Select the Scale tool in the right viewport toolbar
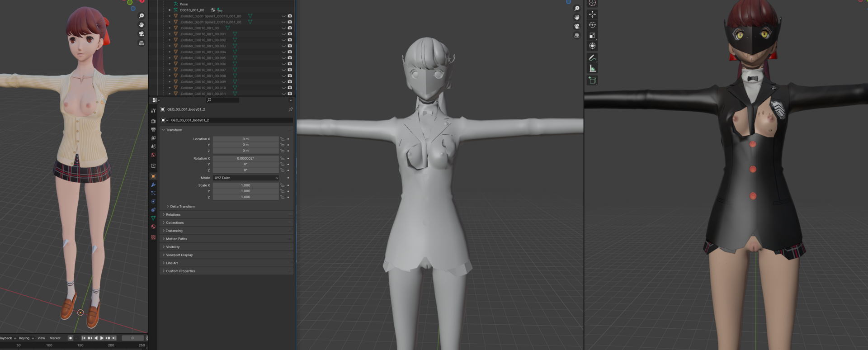Image resolution: width=868 pixels, height=350 pixels. click(x=592, y=35)
